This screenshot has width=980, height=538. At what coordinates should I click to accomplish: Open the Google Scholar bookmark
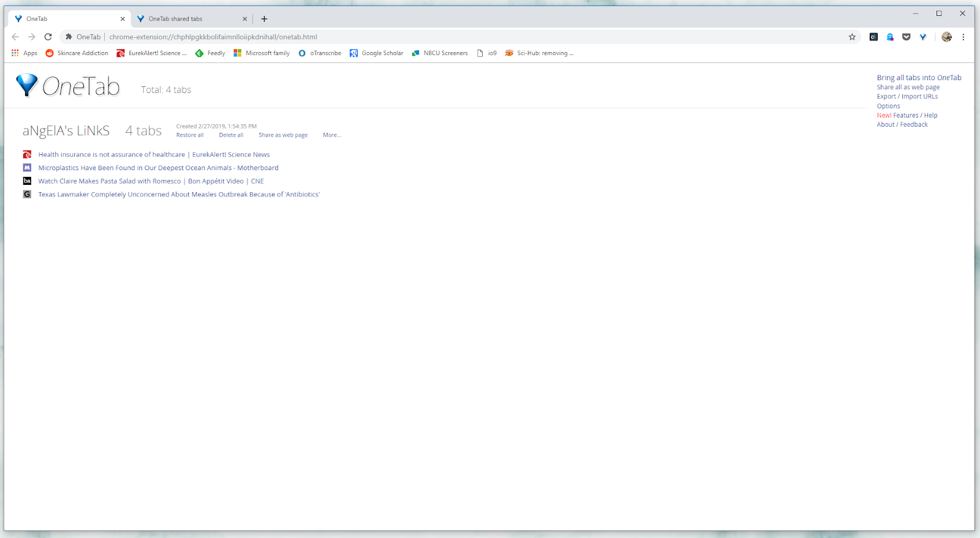(x=377, y=53)
